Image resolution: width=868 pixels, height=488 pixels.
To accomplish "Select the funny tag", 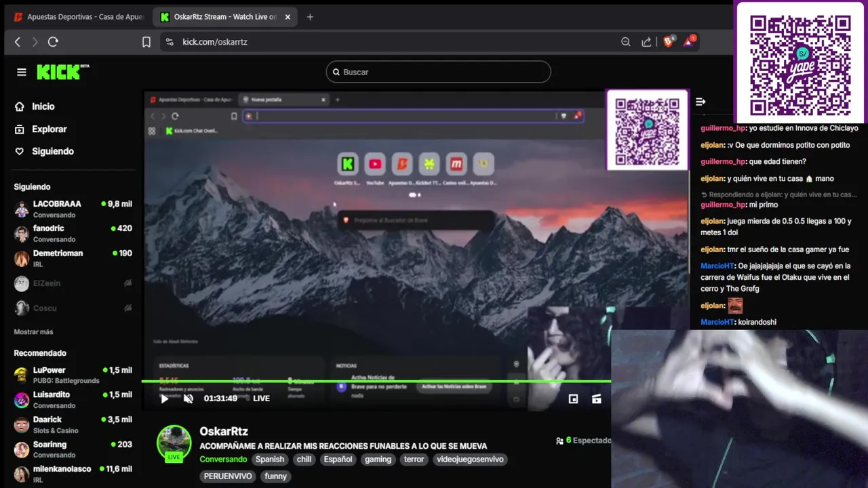I will tap(276, 476).
